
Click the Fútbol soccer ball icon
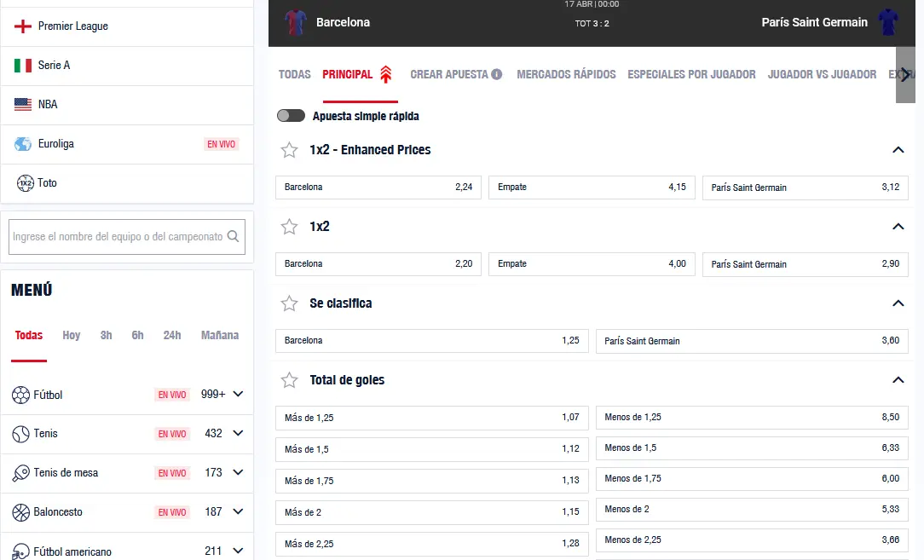click(20, 395)
